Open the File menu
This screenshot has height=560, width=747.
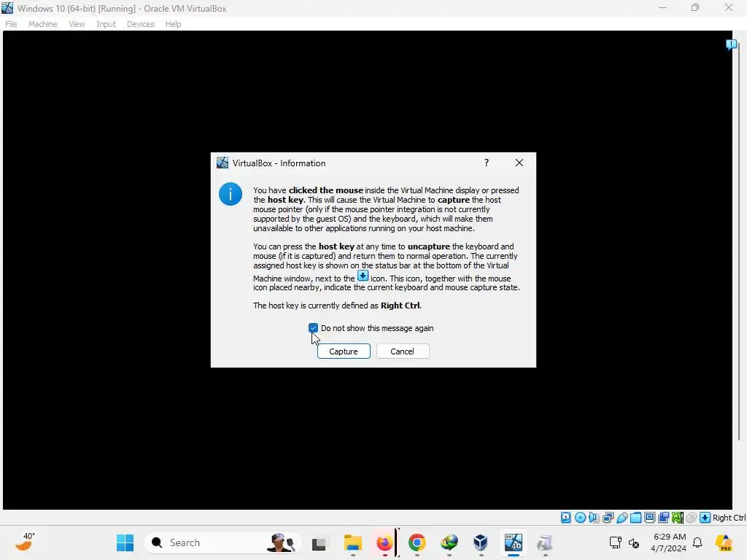point(11,24)
